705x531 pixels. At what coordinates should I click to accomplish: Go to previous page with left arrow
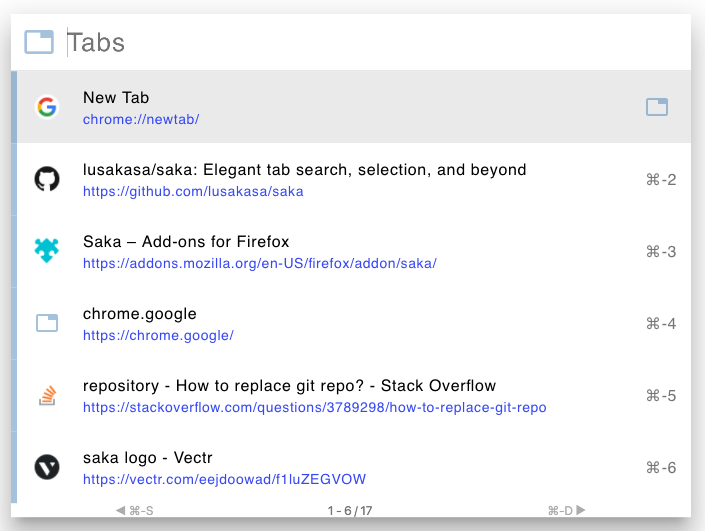(120, 510)
